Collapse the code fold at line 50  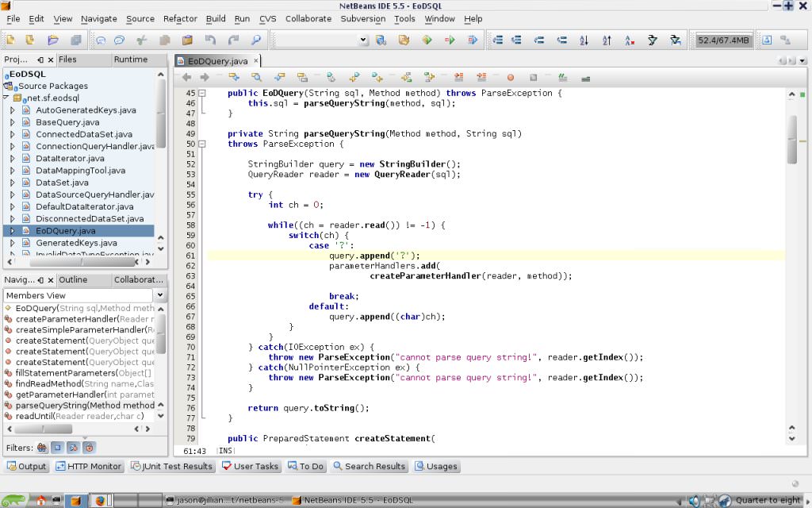tap(202, 144)
